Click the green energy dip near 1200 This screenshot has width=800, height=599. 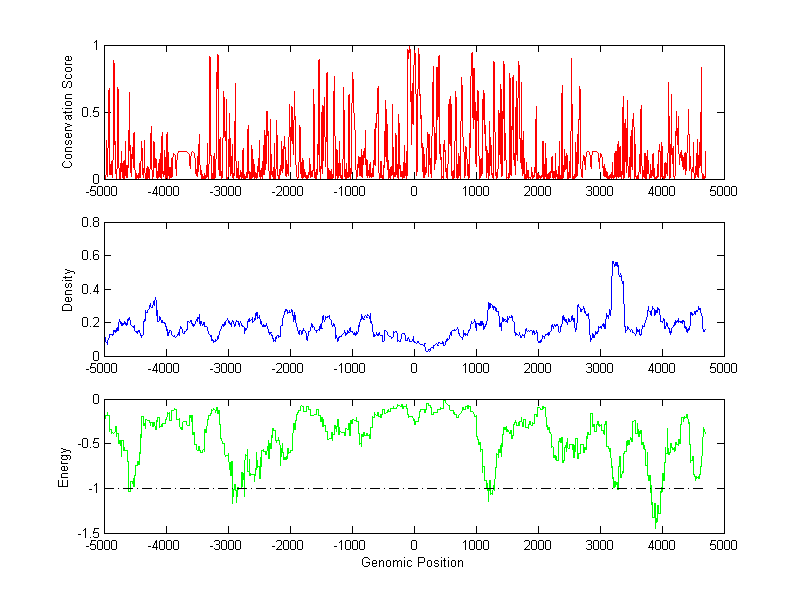(489, 495)
